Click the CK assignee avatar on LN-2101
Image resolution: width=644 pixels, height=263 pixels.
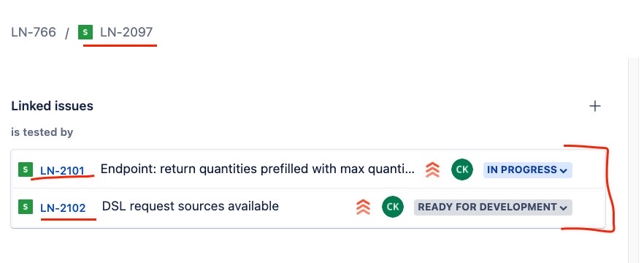coord(462,169)
